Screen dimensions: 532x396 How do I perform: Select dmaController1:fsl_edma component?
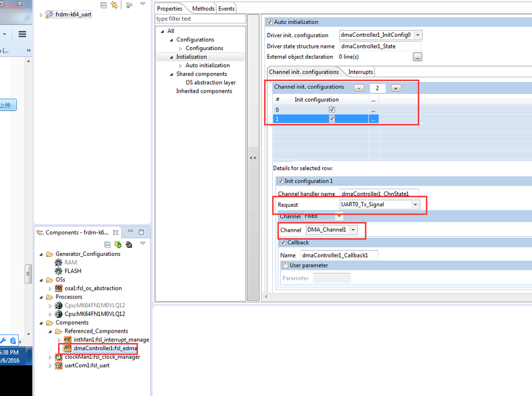click(105, 348)
